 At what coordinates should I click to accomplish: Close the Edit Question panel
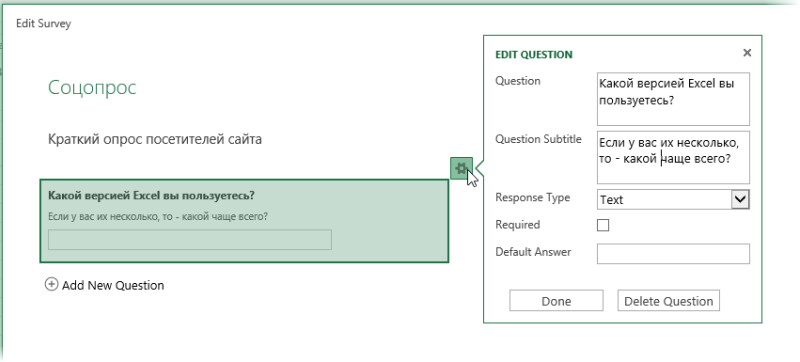pos(747,53)
